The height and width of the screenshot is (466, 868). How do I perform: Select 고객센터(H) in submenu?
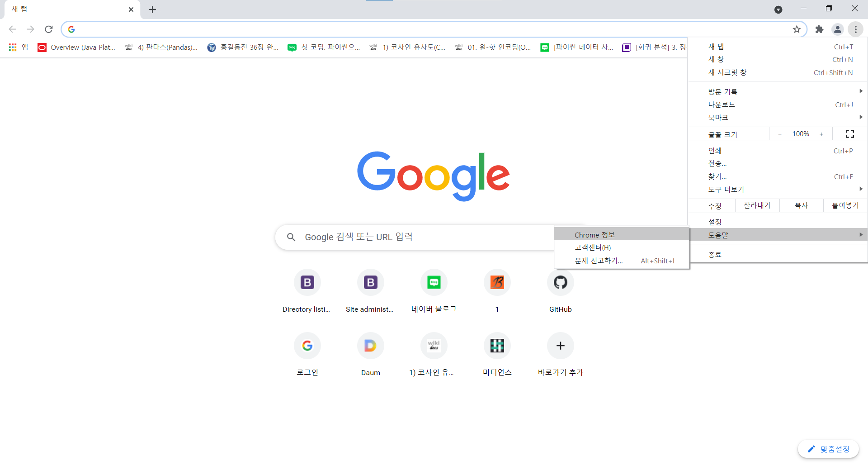pyautogui.click(x=622, y=247)
